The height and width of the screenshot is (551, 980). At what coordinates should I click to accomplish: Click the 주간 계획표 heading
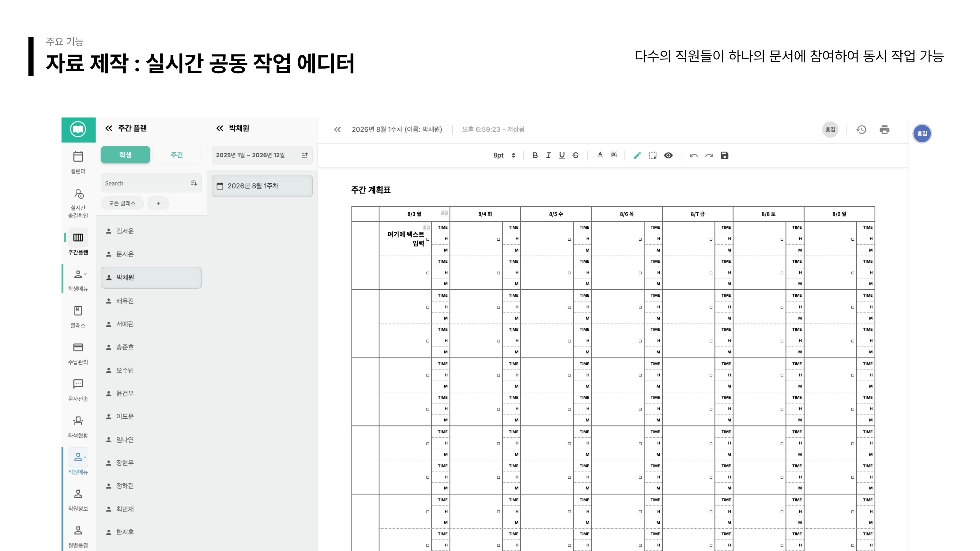(x=371, y=190)
